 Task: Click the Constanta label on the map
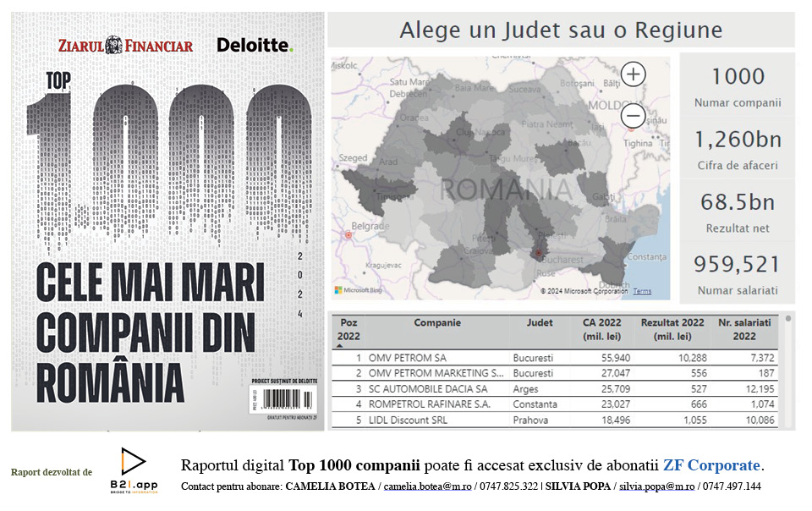(x=646, y=256)
